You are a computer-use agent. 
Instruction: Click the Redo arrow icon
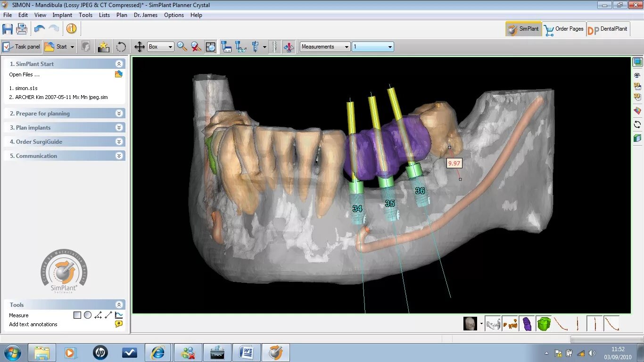pos(54,29)
